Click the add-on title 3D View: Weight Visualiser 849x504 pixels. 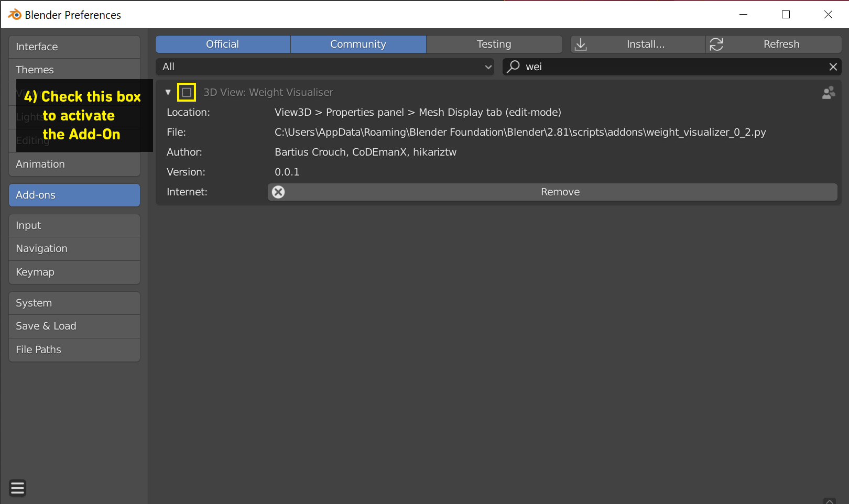coord(268,92)
